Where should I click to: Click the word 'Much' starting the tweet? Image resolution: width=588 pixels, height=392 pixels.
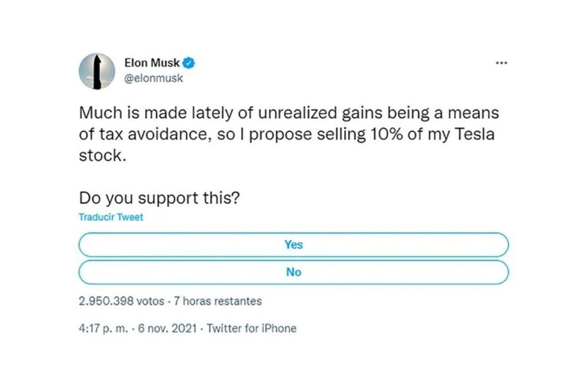tap(99, 114)
